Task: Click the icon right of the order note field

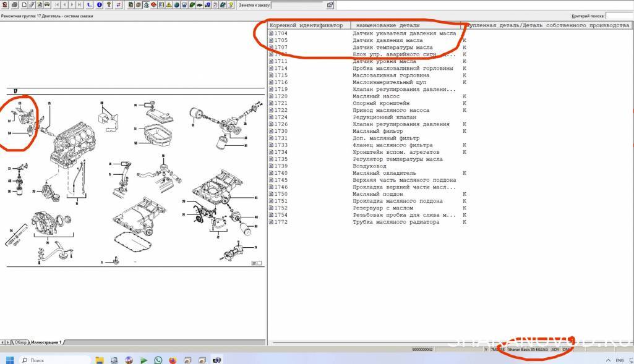Action: coord(330,5)
